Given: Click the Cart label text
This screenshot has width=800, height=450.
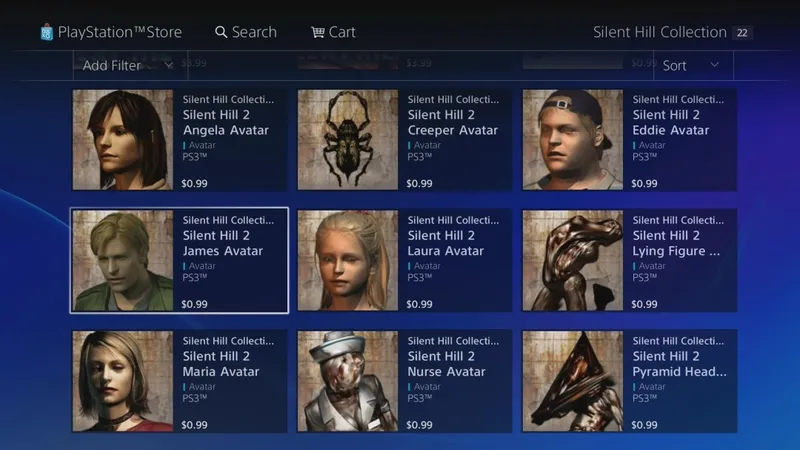Looking at the screenshot, I should [x=342, y=32].
